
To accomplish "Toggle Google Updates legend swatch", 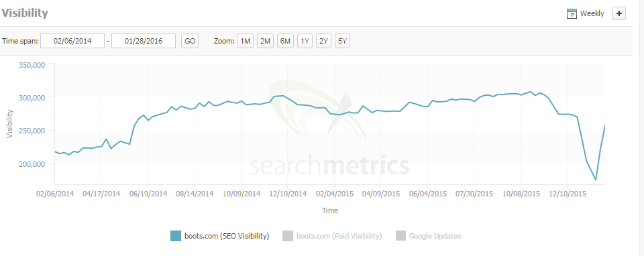I will point(401,236).
